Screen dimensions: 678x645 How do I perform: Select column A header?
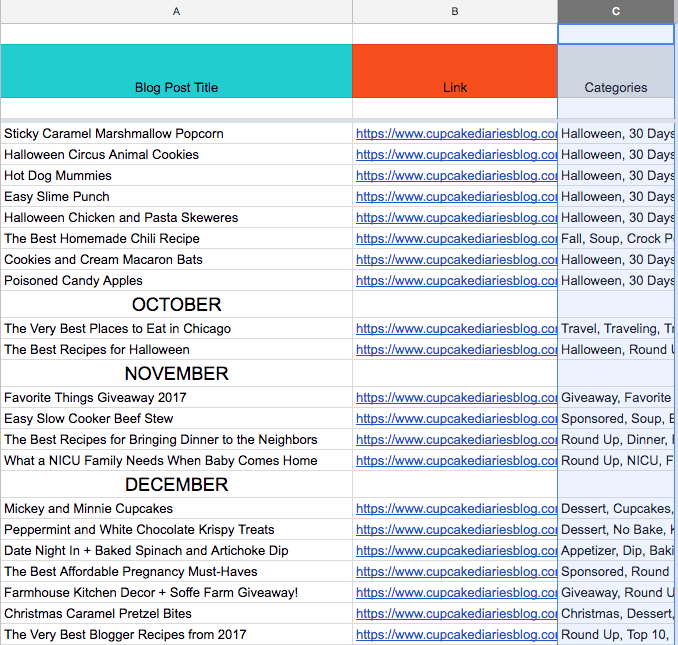176,11
